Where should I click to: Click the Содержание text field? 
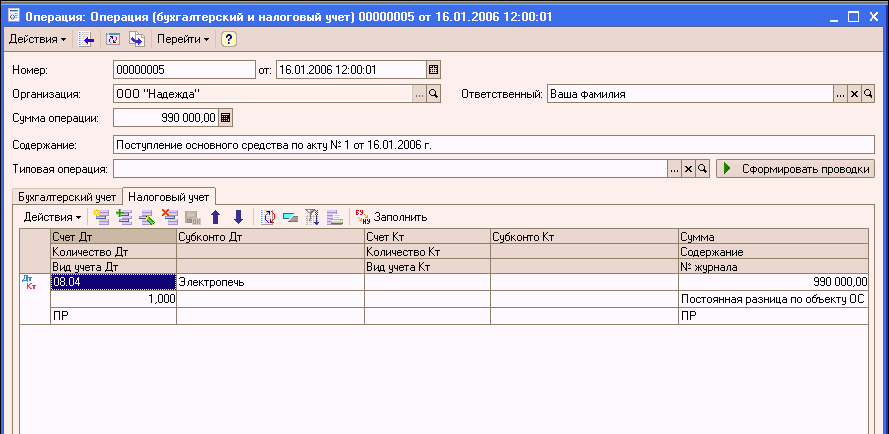click(490, 144)
